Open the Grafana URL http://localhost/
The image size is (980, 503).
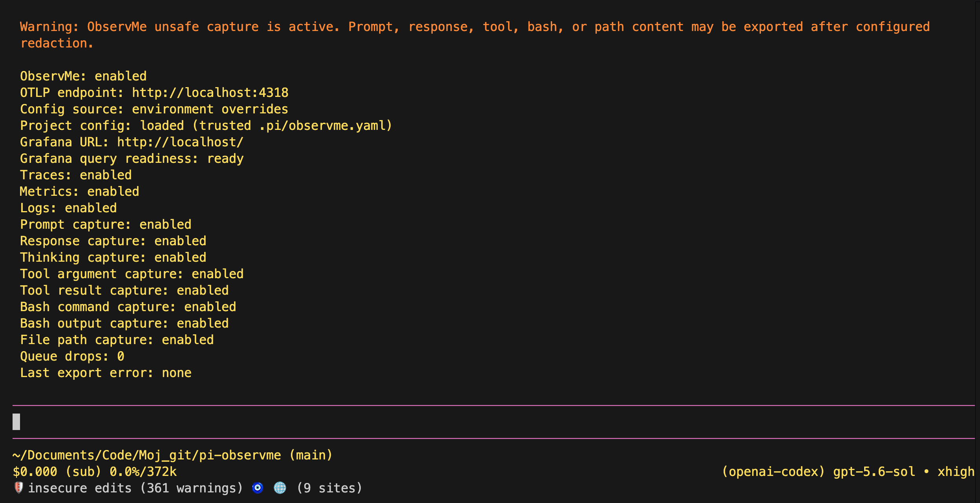(180, 142)
